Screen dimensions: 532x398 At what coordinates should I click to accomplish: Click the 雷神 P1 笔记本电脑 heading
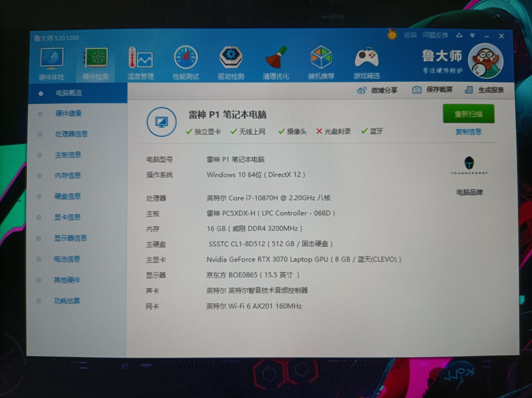point(227,115)
